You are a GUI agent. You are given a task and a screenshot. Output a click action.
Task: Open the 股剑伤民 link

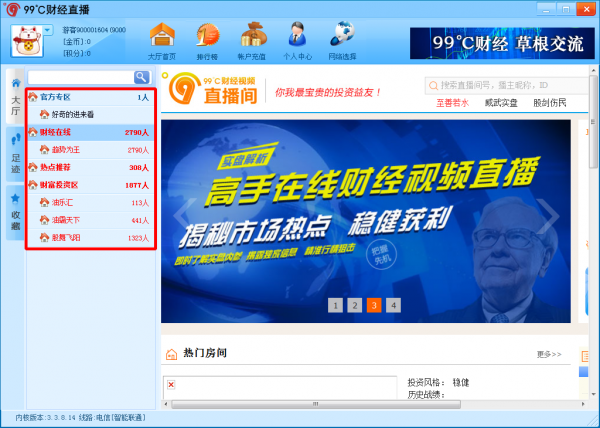tap(549, 103)
